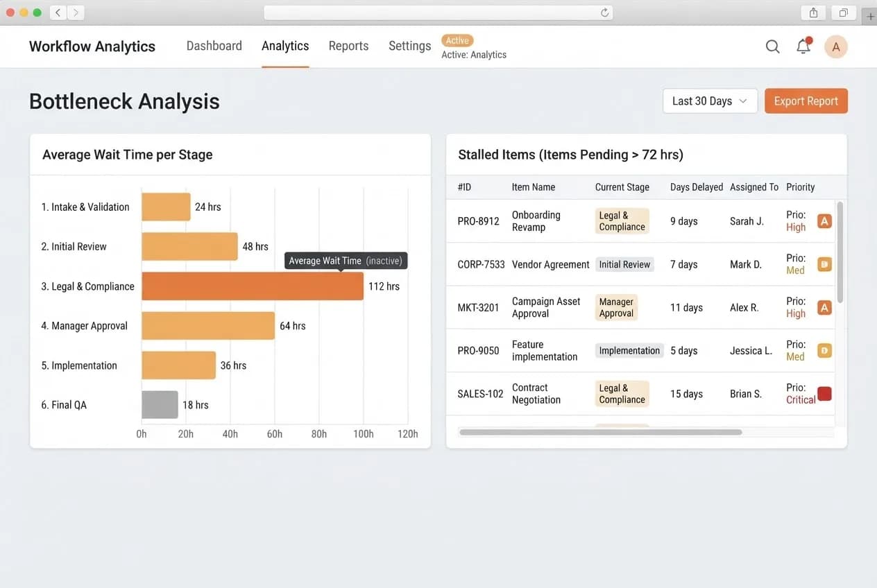Reload the page using the address bar icon

point(604,12)
